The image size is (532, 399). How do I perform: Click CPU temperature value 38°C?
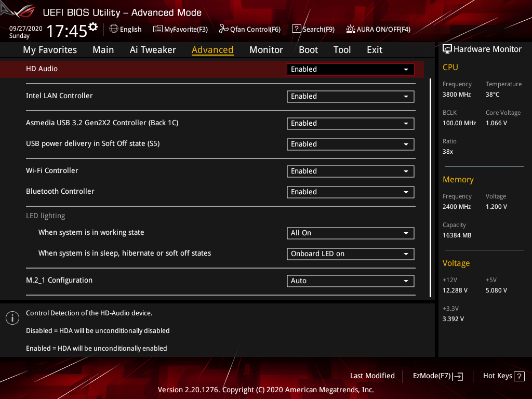[493, 95]
